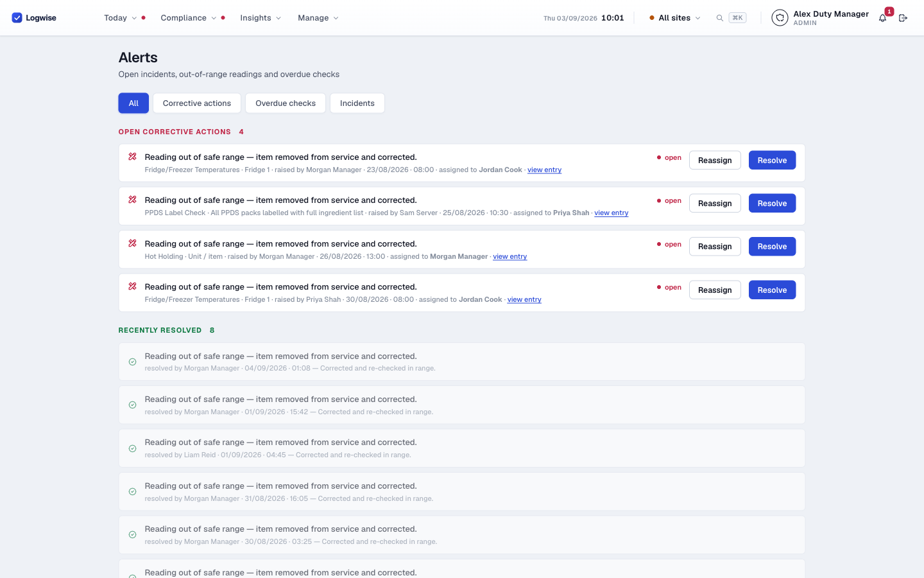Click the alert icon on the 30/08/2026 Fridge 1 entry

pos(132,286)
